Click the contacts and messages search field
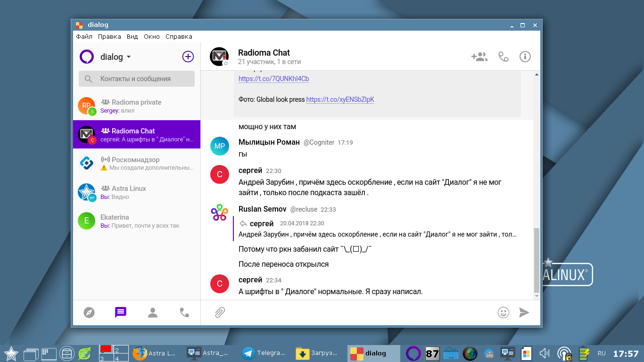 [137, 79]
